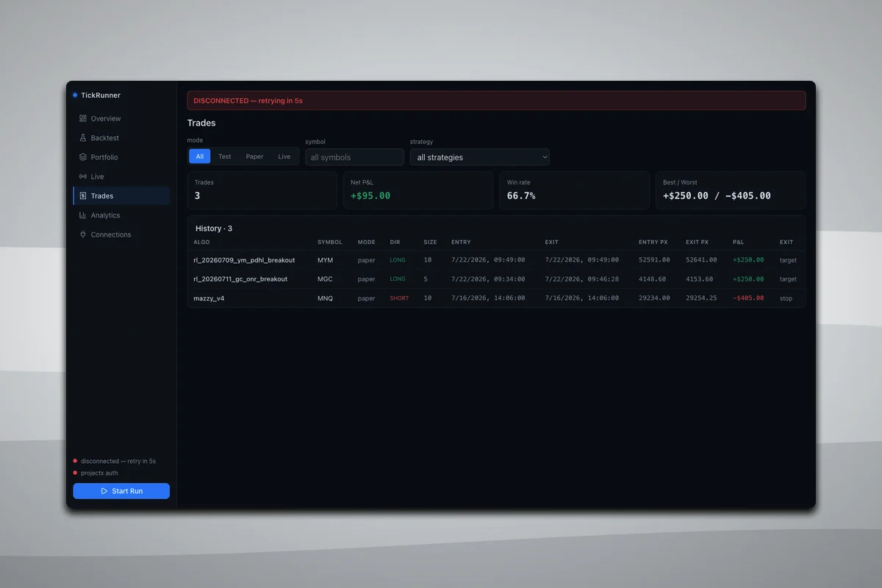Click the MYM symbol cell
Viewport: 882px width, 588px height.
pyautogui.click(x=325, y=260)
